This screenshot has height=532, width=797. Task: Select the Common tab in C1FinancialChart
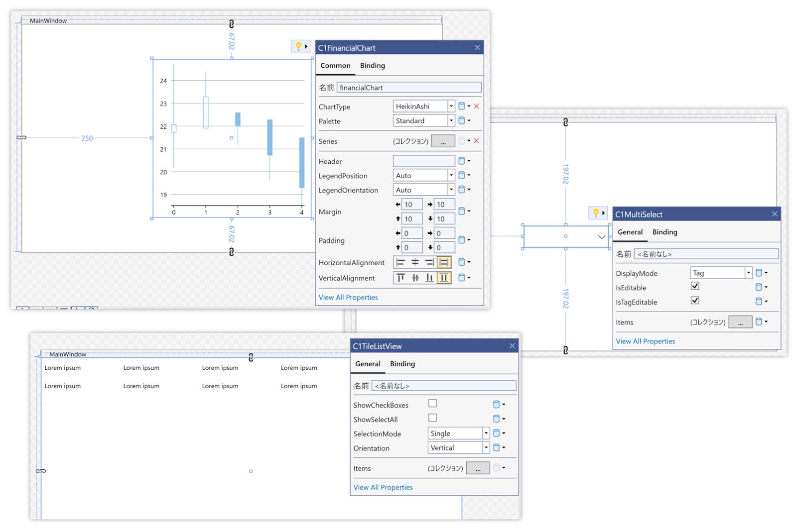335,66
